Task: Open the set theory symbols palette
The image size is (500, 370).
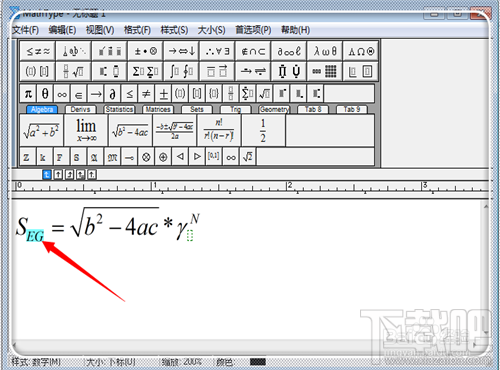Action: 253,51
